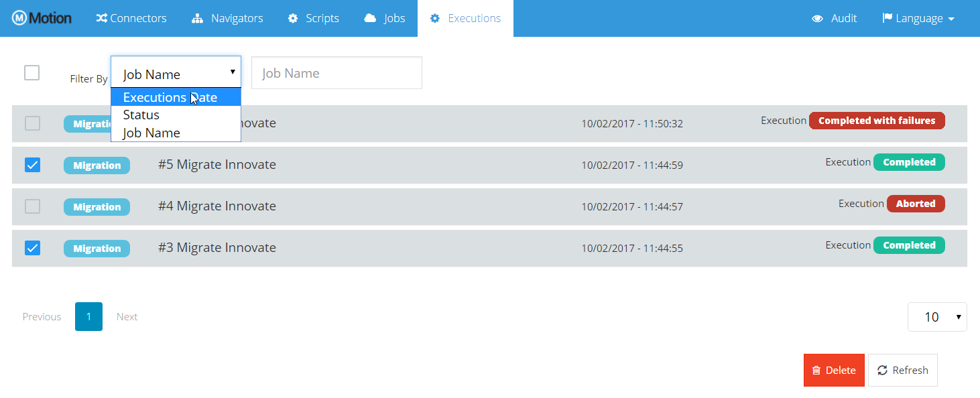Open #4 Migrate Innovate execution
This screenshot has height=398, width=980.
[217, 206]
